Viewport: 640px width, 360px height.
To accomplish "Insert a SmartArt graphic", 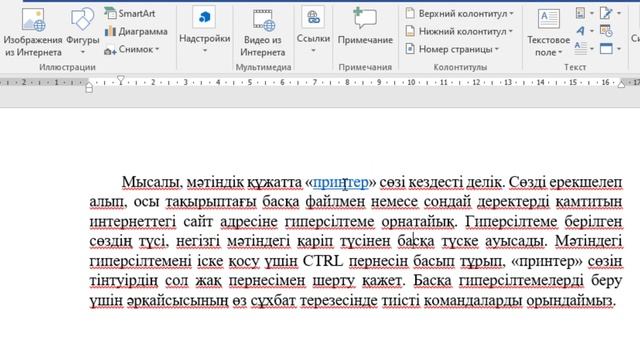I will pyautogui.click(x=130, y=13).
